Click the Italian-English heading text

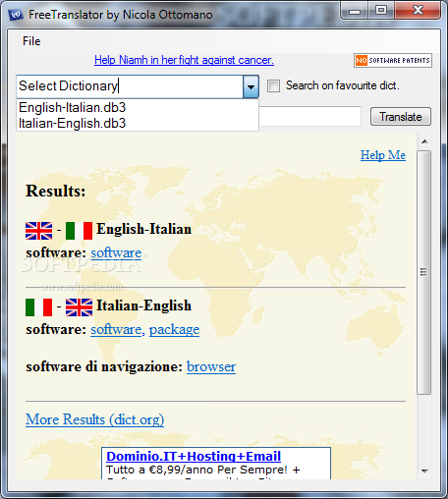(143, 305)
